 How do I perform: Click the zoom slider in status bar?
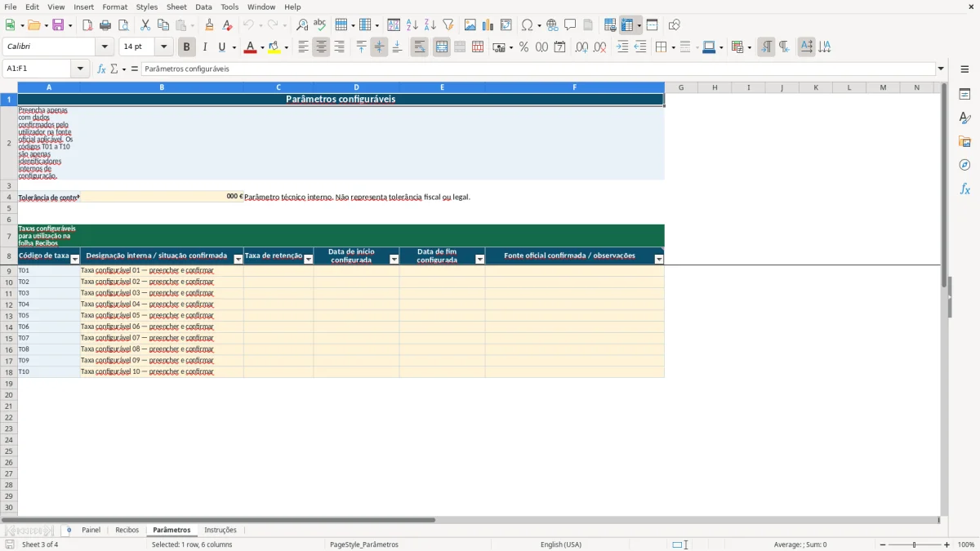914,544
